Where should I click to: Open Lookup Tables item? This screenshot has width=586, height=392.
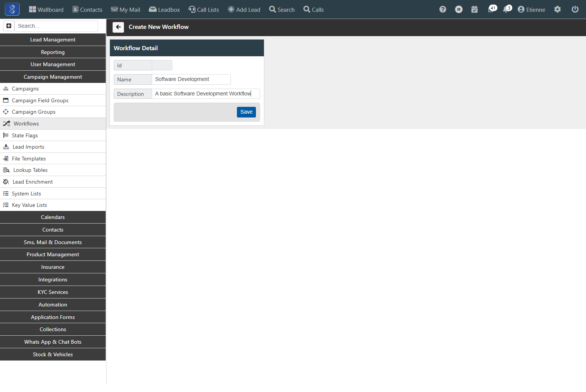[x=53, y=170]
